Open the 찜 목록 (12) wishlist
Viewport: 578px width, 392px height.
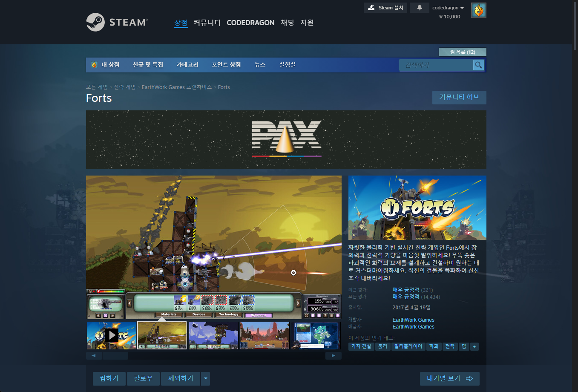point(463,52)
